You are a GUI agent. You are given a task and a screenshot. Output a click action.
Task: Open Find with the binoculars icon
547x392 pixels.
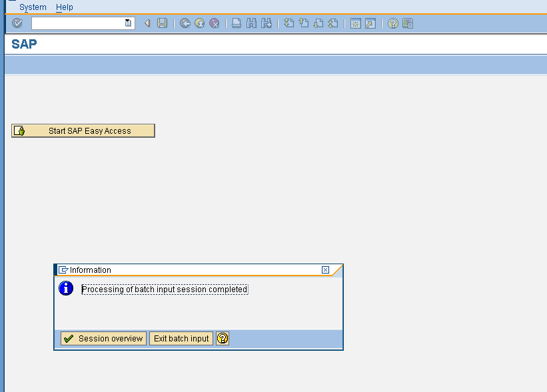pos(251,23)
